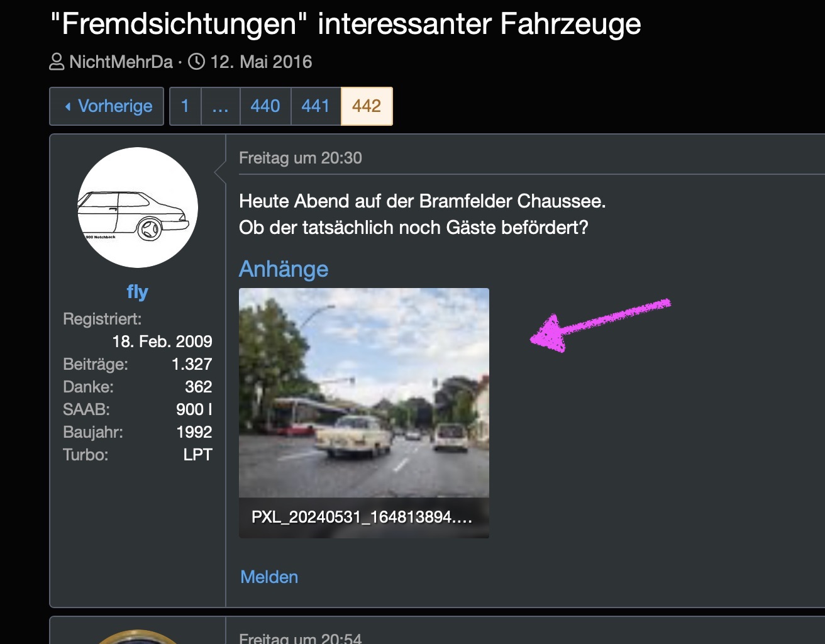Open the 12. Mai 2016 thread date
Viewport: 825px width, 644px height.
[261, 62]
